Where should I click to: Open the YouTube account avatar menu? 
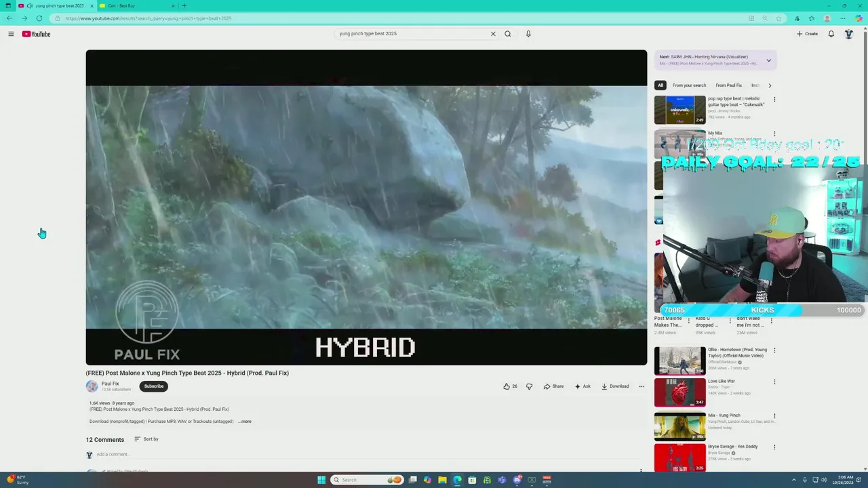click(848, 34)
